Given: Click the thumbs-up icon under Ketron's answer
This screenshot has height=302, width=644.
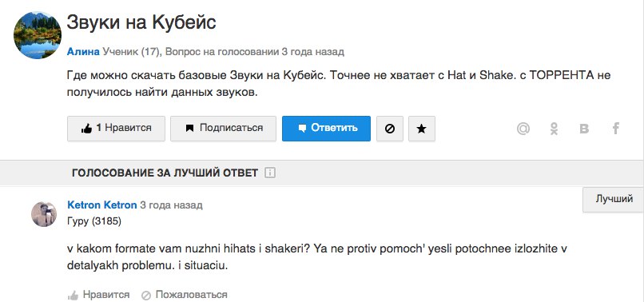Looking at the screenshot, I should 73,295.
